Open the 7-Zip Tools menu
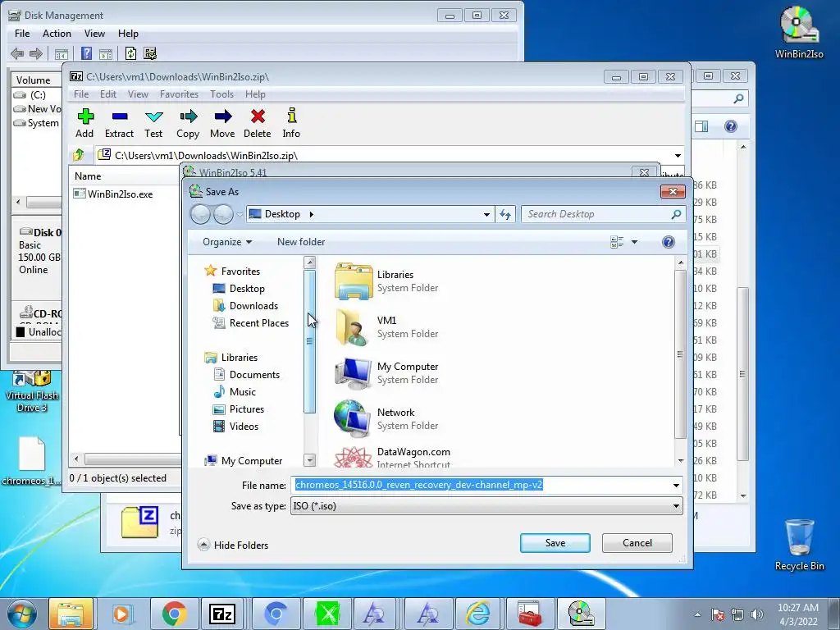Screen dimensions: 840x630 [221, 94]
